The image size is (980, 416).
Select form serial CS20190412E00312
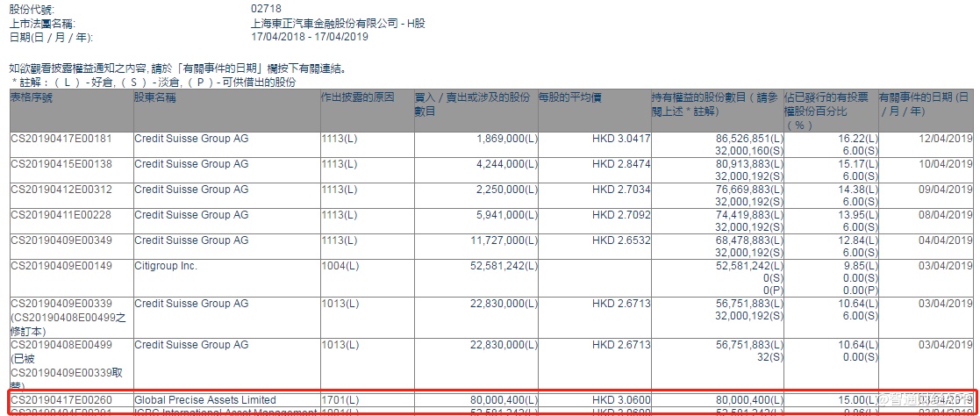click(61, 190)
